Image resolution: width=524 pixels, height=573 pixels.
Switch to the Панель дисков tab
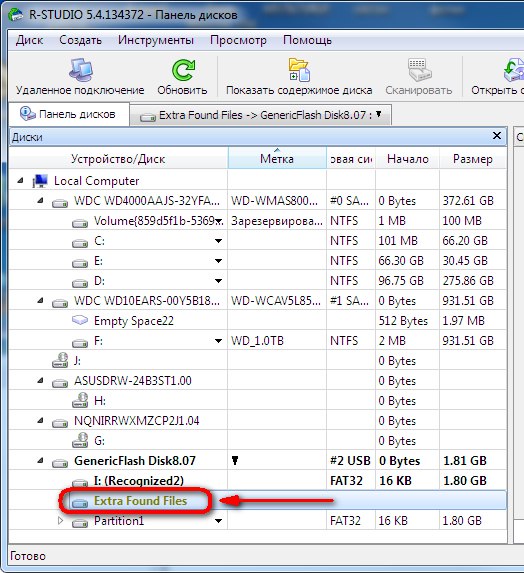tap(68, 114)
